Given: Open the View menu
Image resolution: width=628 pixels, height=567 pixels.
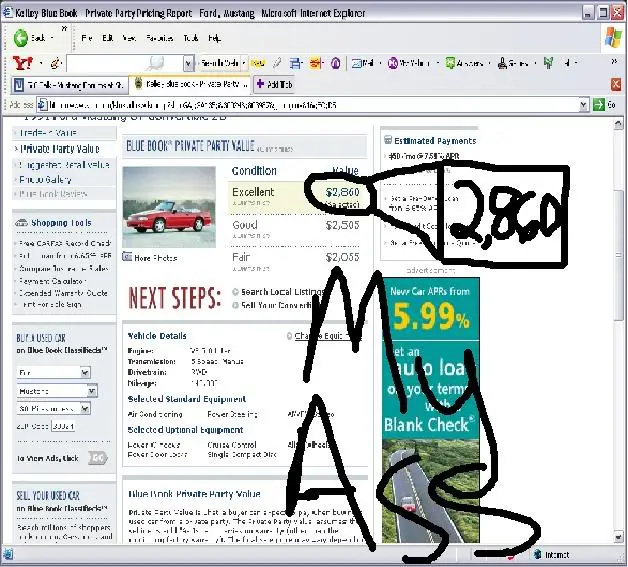Looking at the screenshot, I should (x=129, y=38).
